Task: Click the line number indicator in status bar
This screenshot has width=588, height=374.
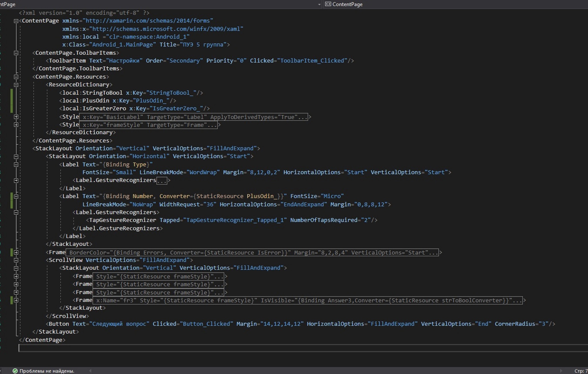Action: [x=581, y=371]
